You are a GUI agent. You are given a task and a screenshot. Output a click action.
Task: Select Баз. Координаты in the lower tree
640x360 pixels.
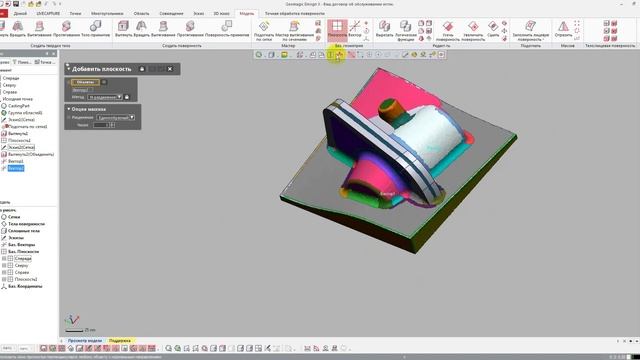(x=25, y=286)
